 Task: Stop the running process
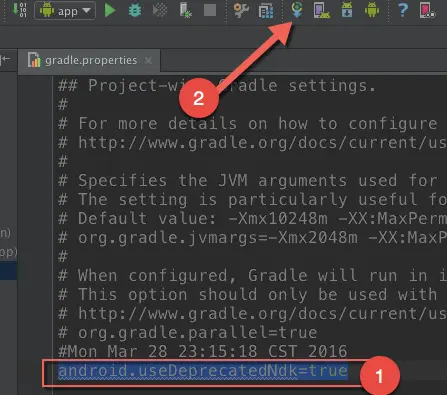tap(210, 10)
